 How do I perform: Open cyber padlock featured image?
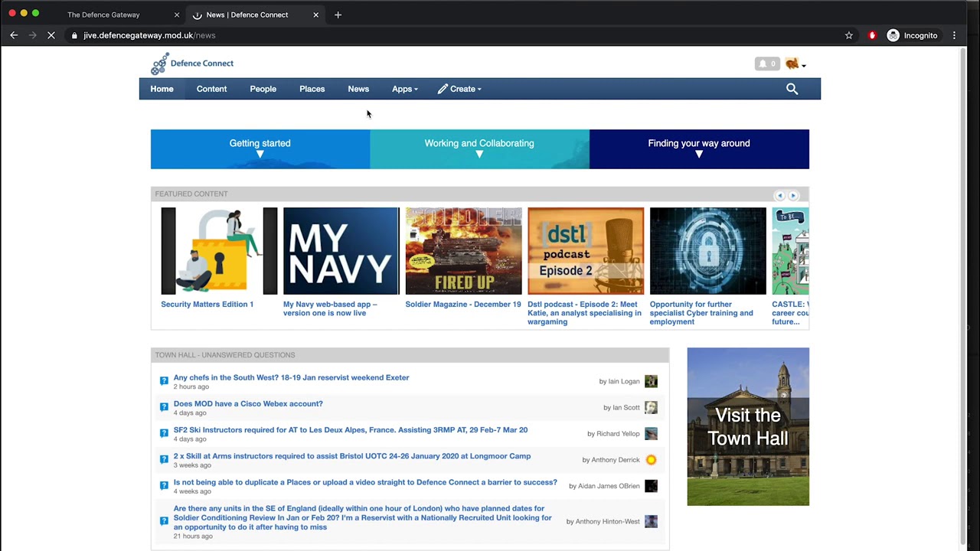(707, 251)
